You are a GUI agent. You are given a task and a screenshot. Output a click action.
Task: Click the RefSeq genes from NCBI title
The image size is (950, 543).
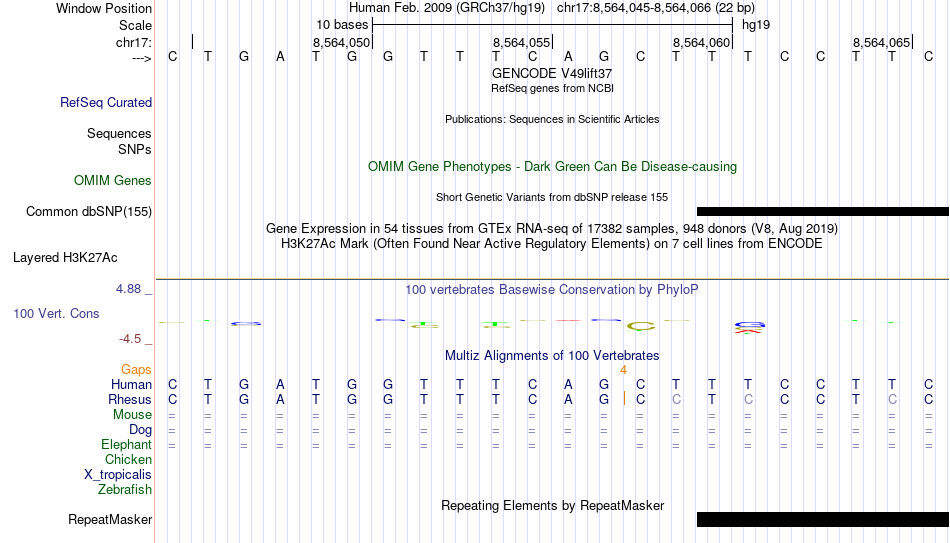pyautogui.click(x=553, y=88)
